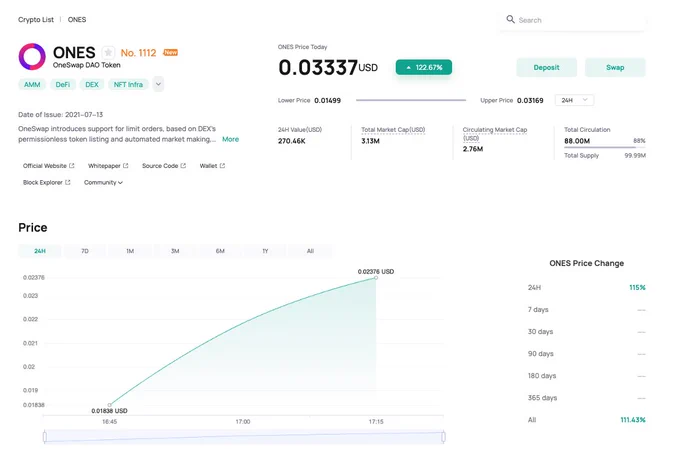This screenshot has width=680, height=456.
Task: Expand the Community dropdown
Action: point(103,183)
